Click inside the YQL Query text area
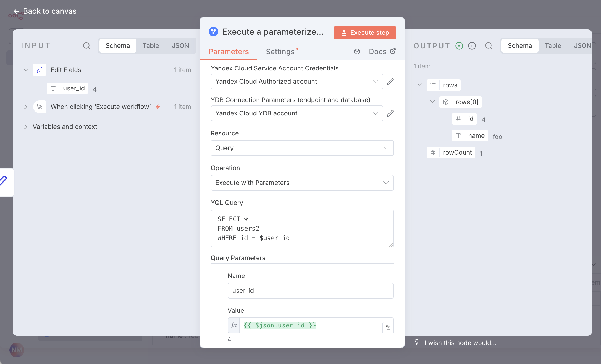Viewport: 601px width, 364px height. (302, 228)
